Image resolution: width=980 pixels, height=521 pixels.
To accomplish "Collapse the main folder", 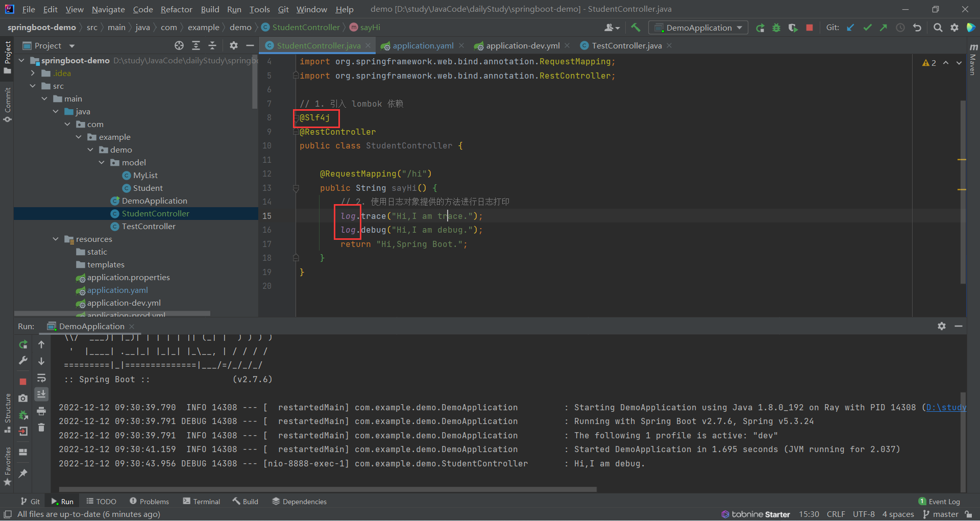I will click(x=44, y=98).
